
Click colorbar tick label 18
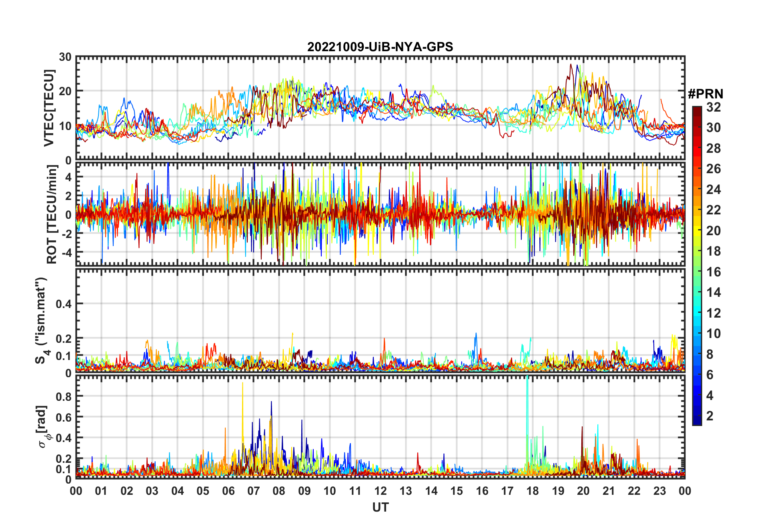point(713,251)
